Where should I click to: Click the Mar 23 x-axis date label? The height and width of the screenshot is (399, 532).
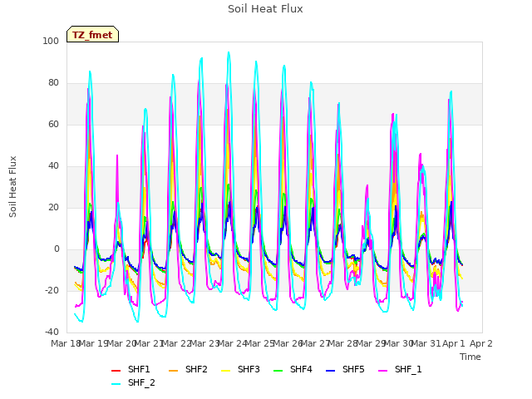click(204, 343)
